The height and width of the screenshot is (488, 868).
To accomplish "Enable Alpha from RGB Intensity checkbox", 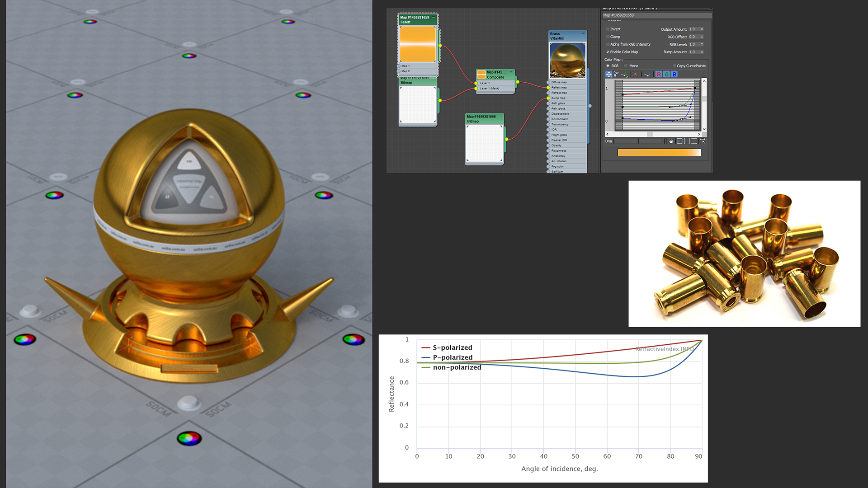I will [x=608, y=44].
